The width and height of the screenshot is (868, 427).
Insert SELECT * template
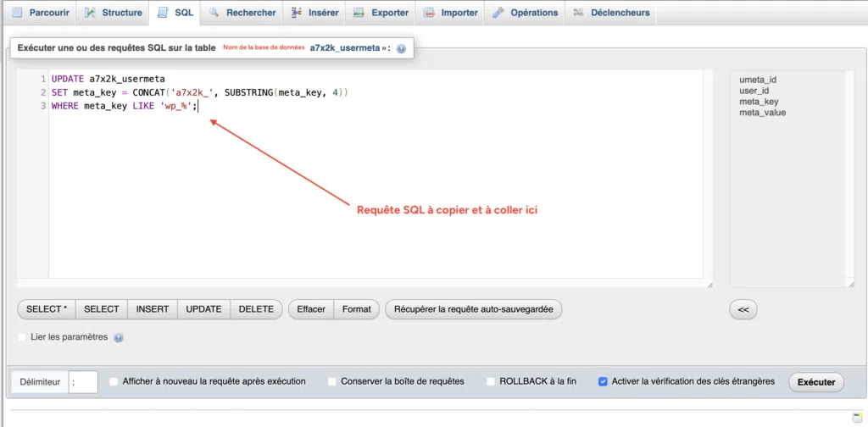[x=47, y=309]
